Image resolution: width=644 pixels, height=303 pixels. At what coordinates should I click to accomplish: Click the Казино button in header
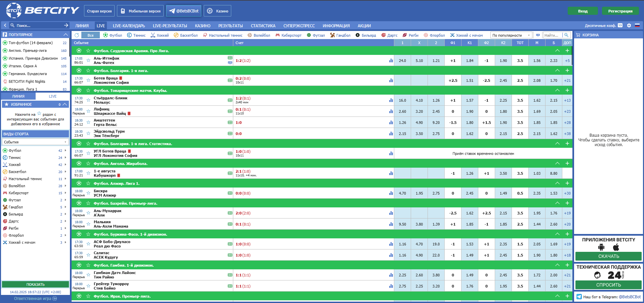tap(217, 11)
